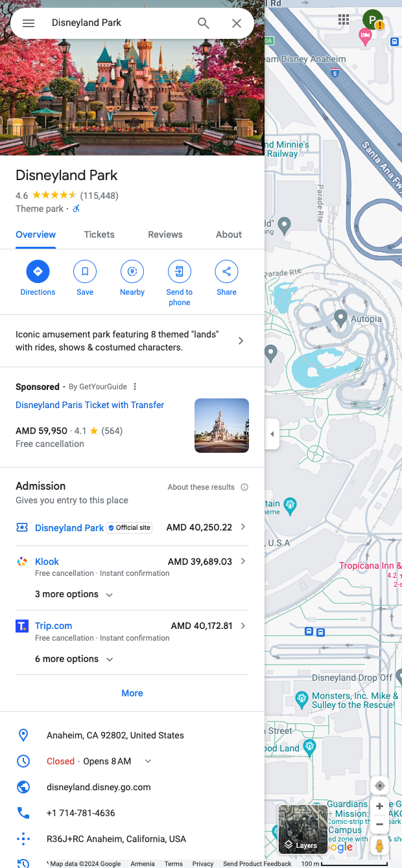Zoom in on the map
The width and height of the screenshot is (402, 868).
click(380, 806)
